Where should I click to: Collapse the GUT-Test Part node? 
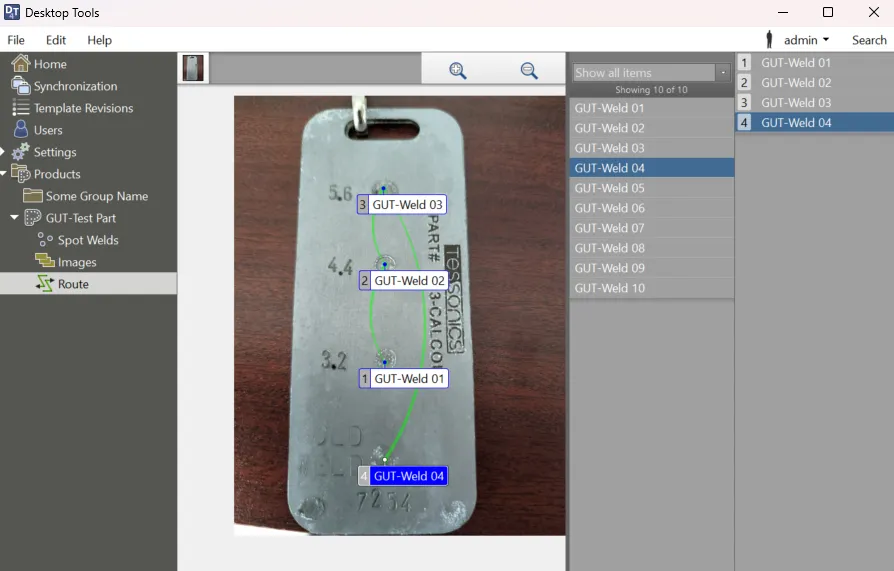click(14, 217)
